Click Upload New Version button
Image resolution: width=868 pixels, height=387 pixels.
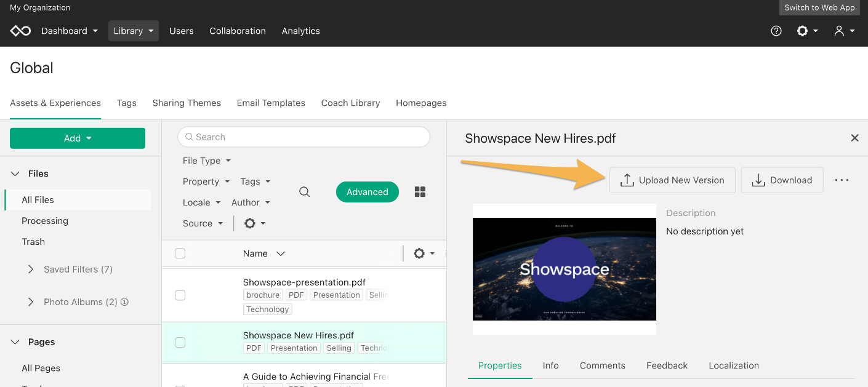coord(672,180)
